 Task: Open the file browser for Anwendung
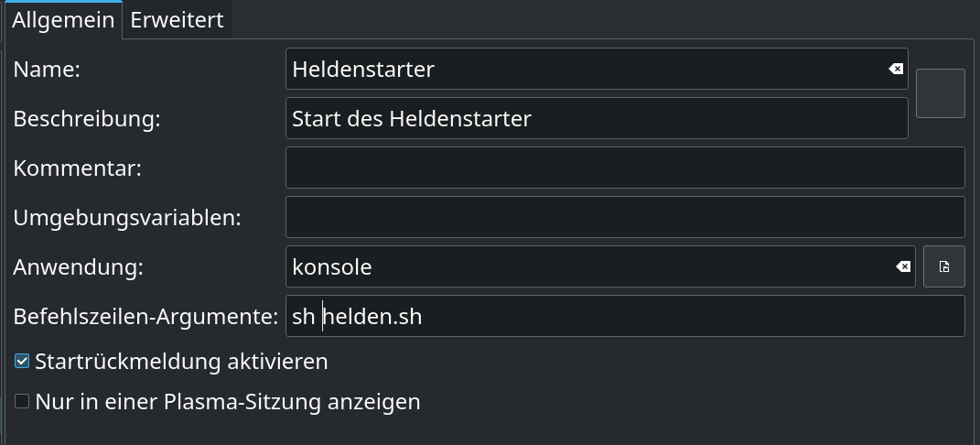943,266
